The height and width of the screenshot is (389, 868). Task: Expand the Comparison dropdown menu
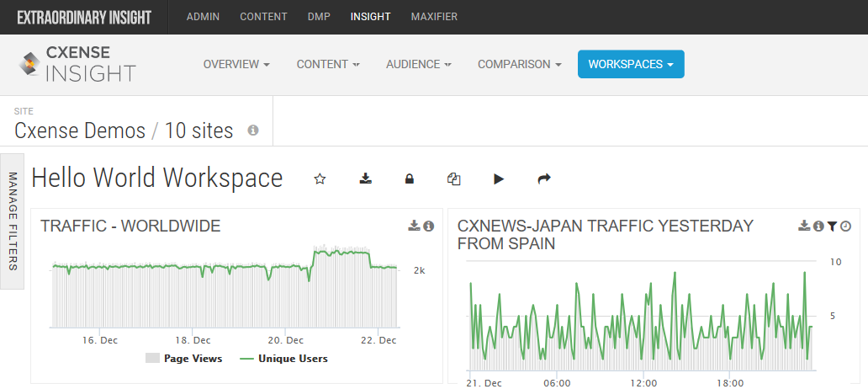(519, 64)
